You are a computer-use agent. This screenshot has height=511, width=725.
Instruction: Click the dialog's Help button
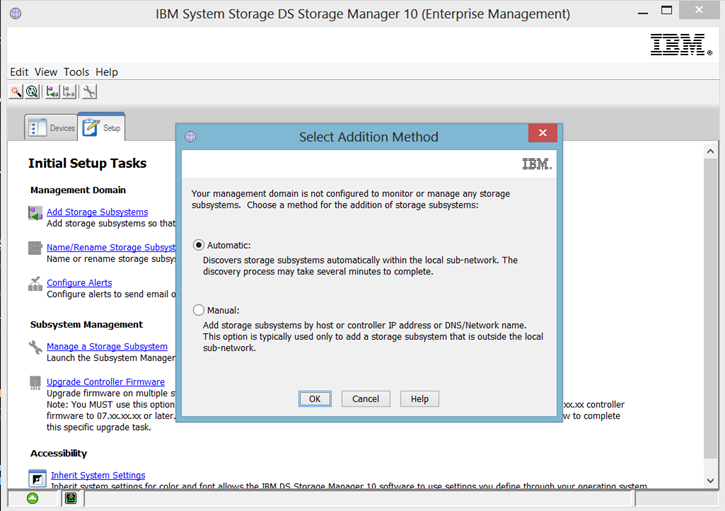[x=419, y=399]
